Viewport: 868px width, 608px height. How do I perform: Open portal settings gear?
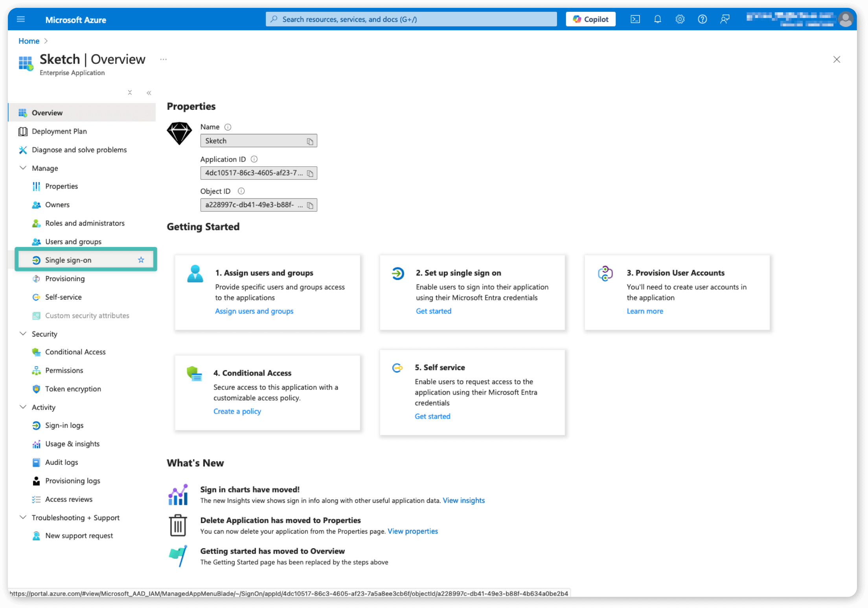(x=680, y=19)
